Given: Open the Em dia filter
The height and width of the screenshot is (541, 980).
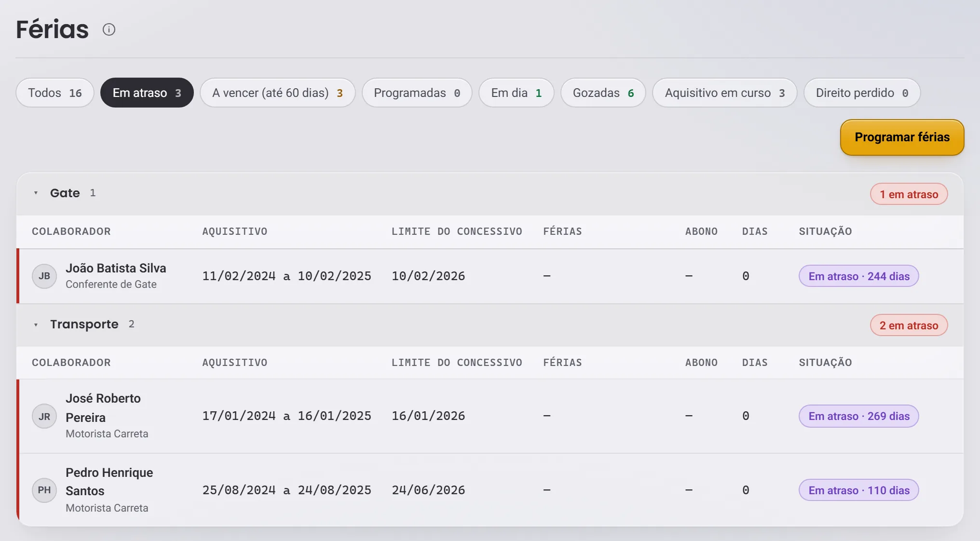Looking at the screenshot, I should coord(517,93).
